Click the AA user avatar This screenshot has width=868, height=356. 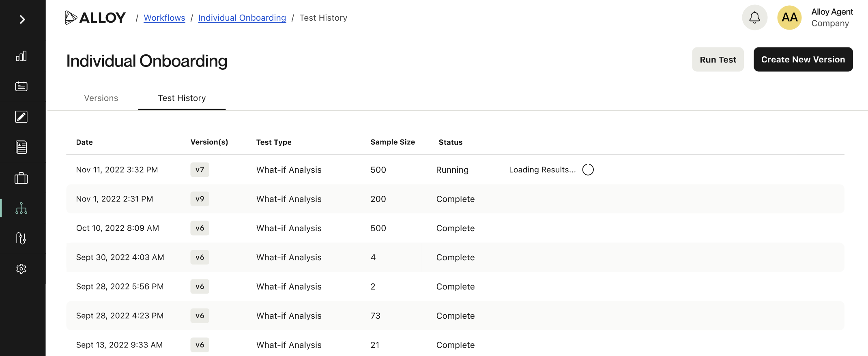click(x=789, y=17)
